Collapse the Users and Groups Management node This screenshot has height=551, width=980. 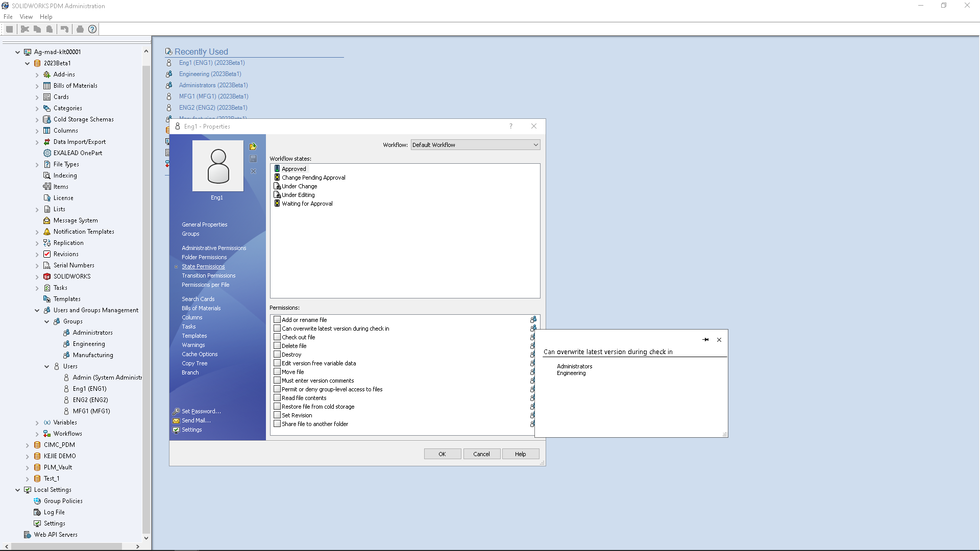[x=36, y=310]
